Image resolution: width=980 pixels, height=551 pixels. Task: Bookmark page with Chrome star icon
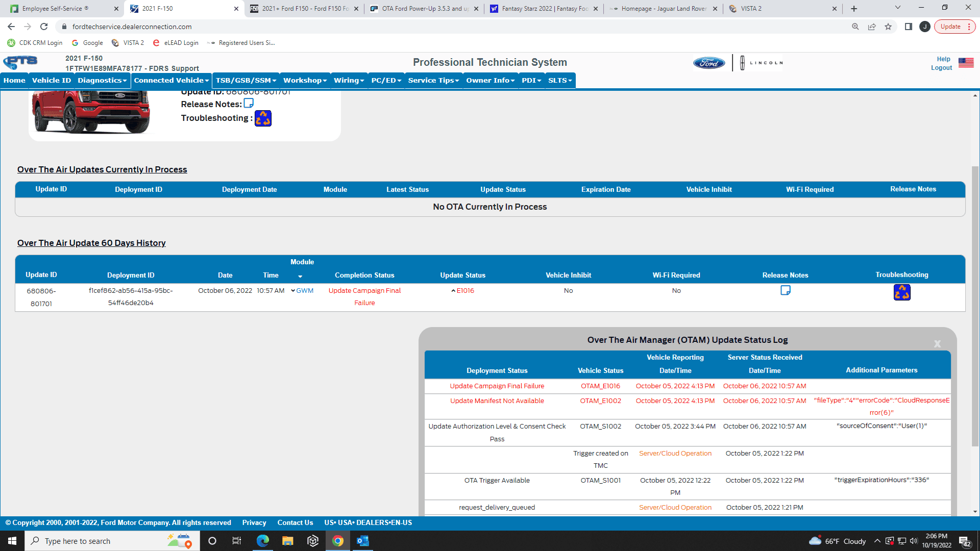888,27
